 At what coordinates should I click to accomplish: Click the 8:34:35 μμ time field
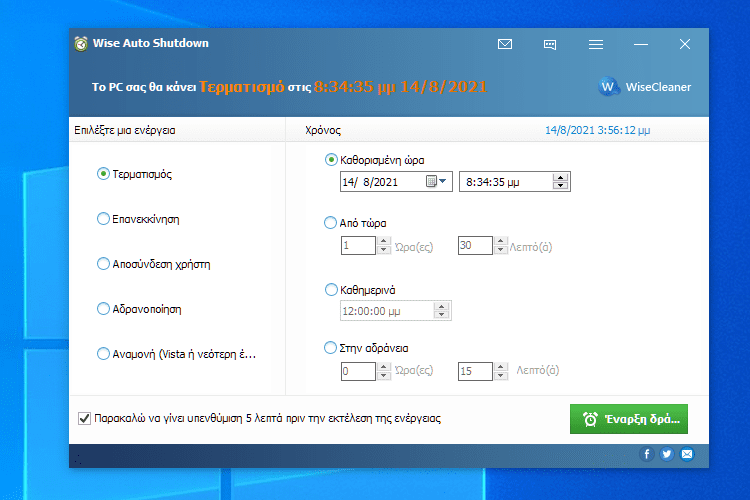click(x=503, y=182)
